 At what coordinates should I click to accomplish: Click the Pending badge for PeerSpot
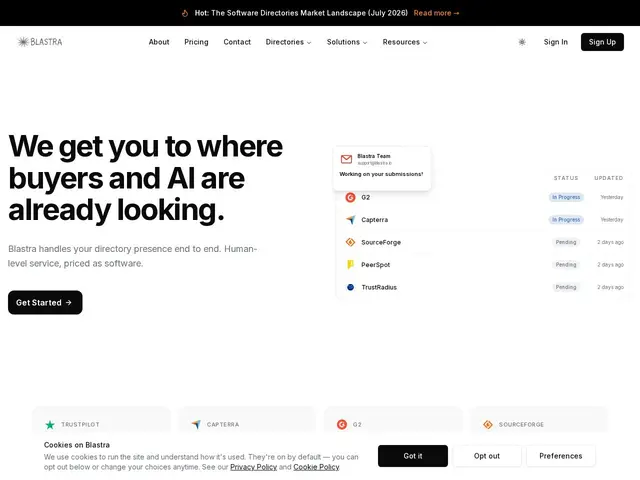(566, 264)
